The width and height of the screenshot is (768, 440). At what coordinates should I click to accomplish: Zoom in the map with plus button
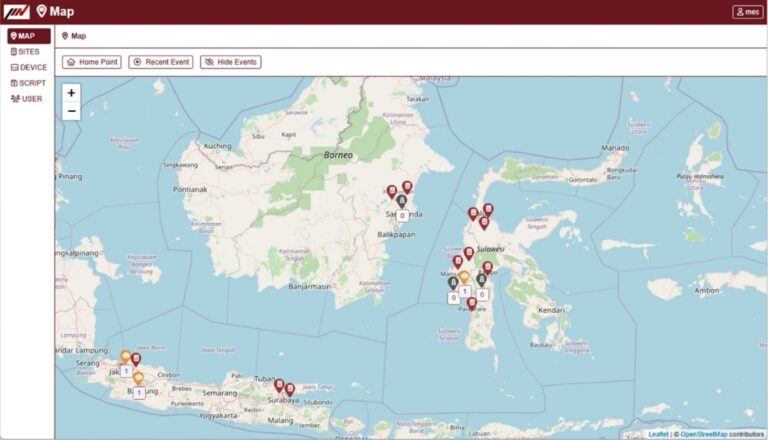(71, 93)
